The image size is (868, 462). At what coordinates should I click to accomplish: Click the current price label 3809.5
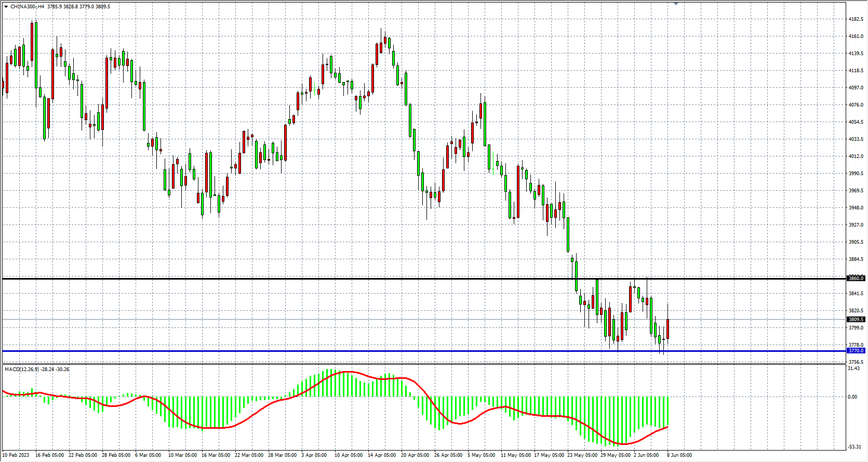tap(856, 320)
